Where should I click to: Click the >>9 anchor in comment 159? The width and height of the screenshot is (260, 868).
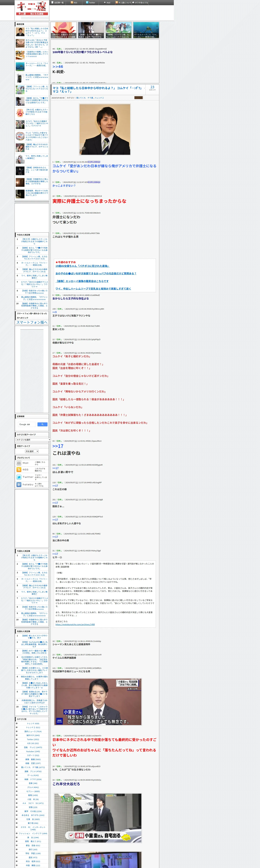point(54,312)
